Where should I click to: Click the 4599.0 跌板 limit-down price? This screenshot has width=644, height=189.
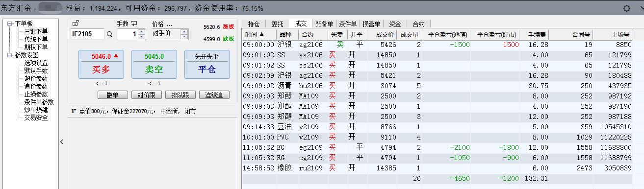(219, 39)
